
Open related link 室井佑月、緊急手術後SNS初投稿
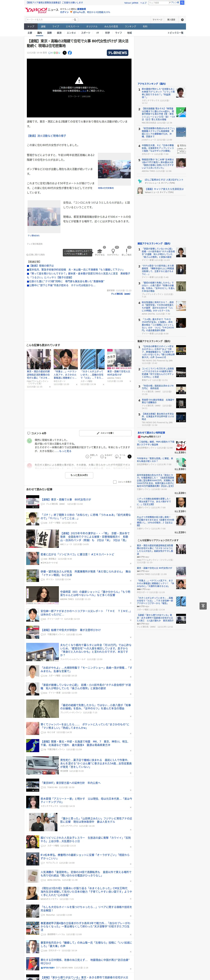click(76, 269)
